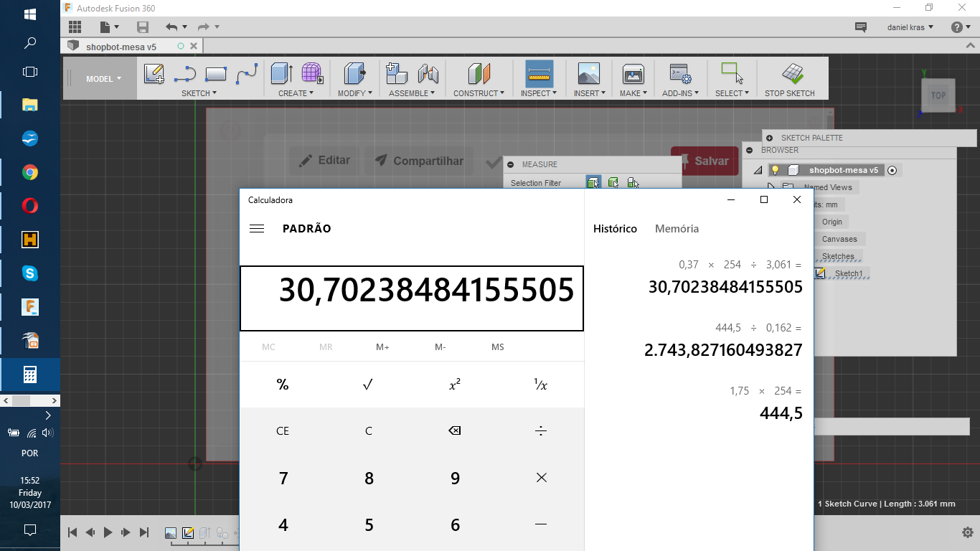This screenshot has height=551, width=980.
Task: Open the MAKE dropdown menu
Action: pos(633,93)
